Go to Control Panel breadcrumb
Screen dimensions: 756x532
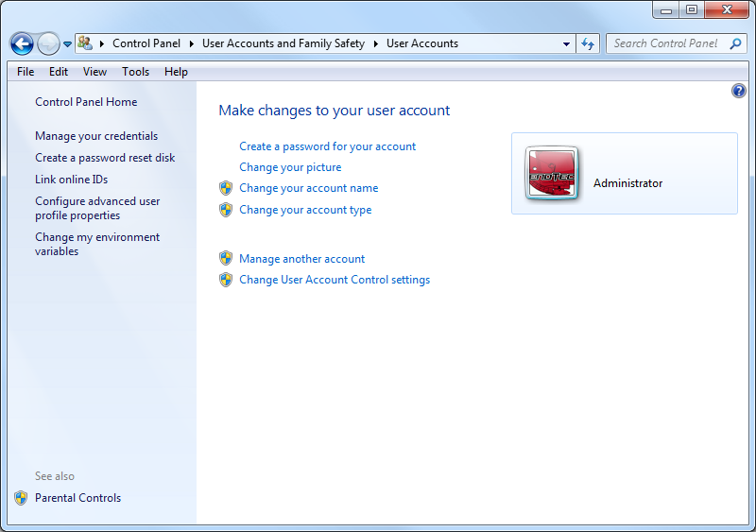pyautogui.click(x=146, y=43)
